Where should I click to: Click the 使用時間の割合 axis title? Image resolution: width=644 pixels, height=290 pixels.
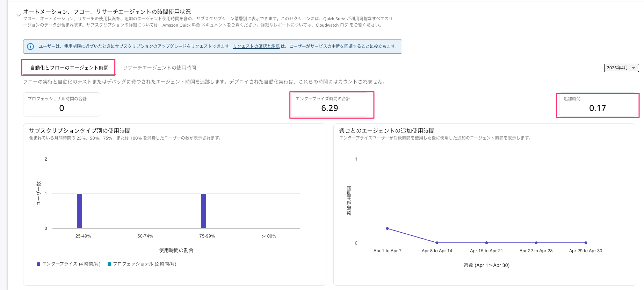click(x=176, y=250)
